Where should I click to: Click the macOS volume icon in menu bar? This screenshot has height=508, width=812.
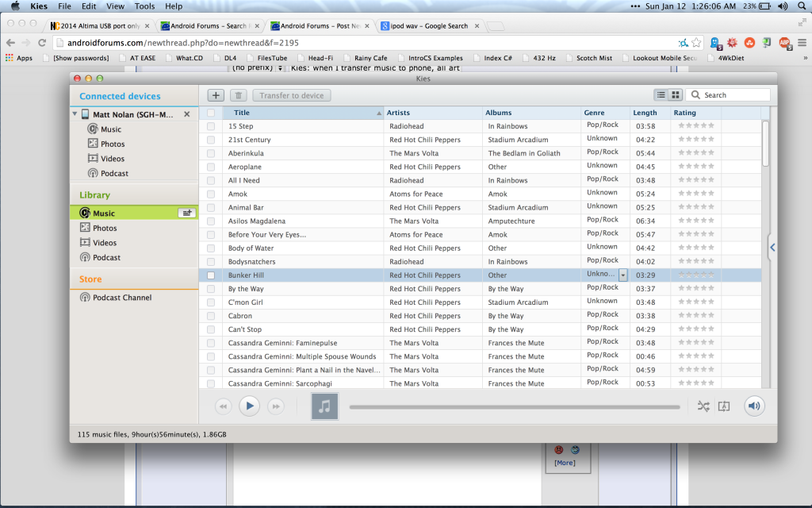[x=783, y=6]
